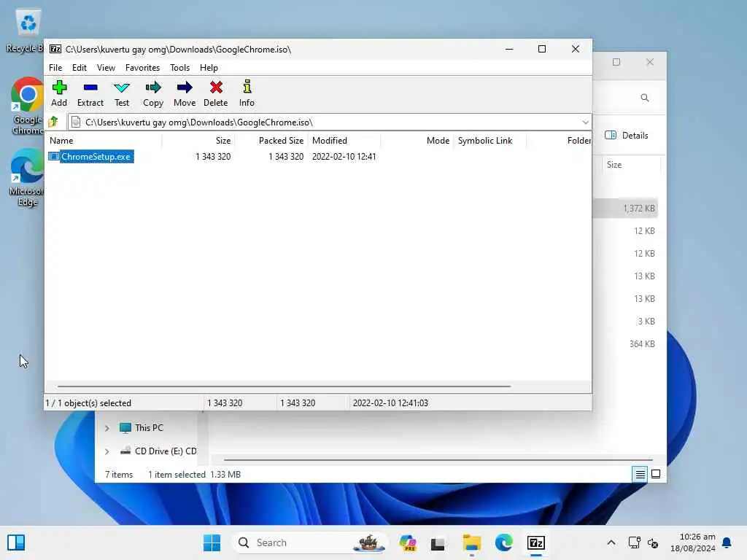Expand the address path dropdown arrow
Screen dimensions: 747x560
[585, 122]
